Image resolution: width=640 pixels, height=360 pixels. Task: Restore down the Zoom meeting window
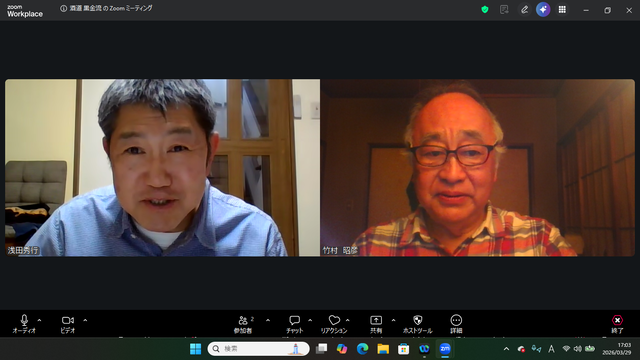tap(607, 10)
